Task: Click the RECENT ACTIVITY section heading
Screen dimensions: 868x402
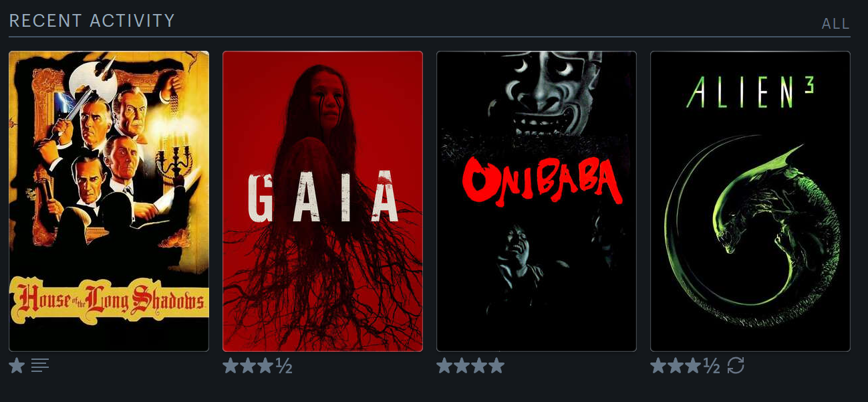Action: [x=92, y=21]
